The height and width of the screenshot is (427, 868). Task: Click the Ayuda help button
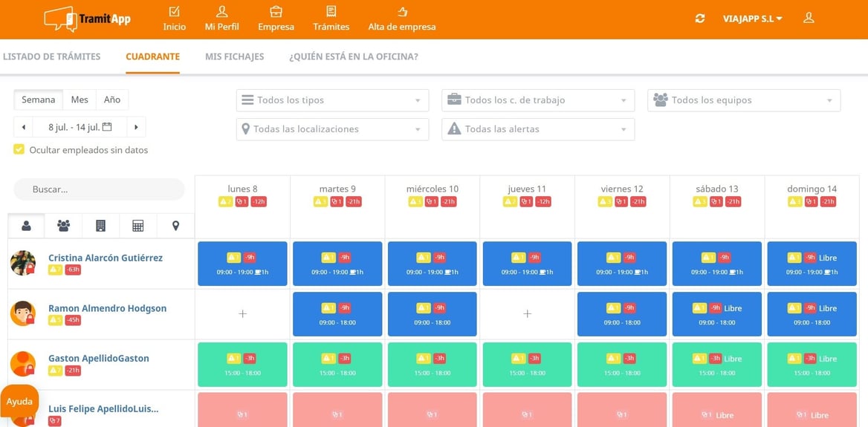coord(19,402)
